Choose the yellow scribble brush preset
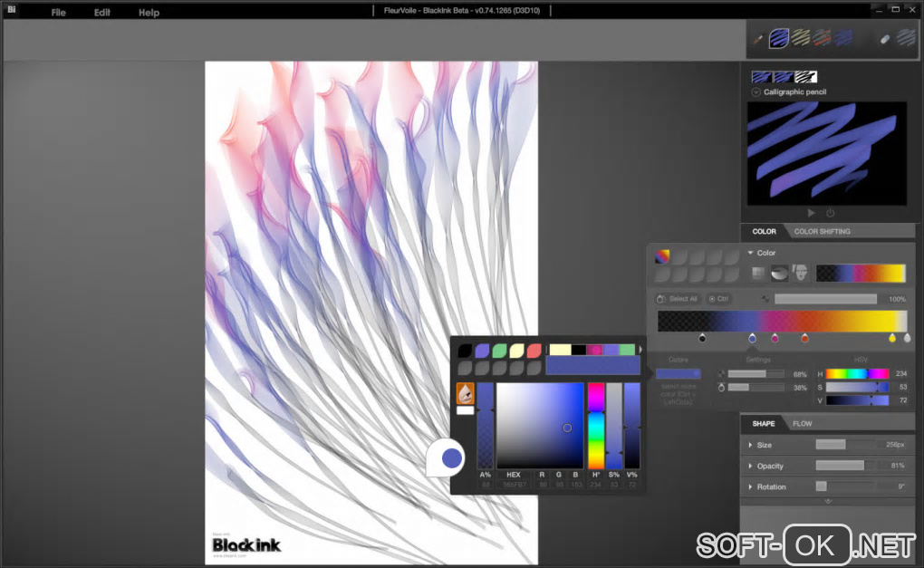Image resolution: width=924 pixels, height=568 pixels. click(x=800, y=38)
